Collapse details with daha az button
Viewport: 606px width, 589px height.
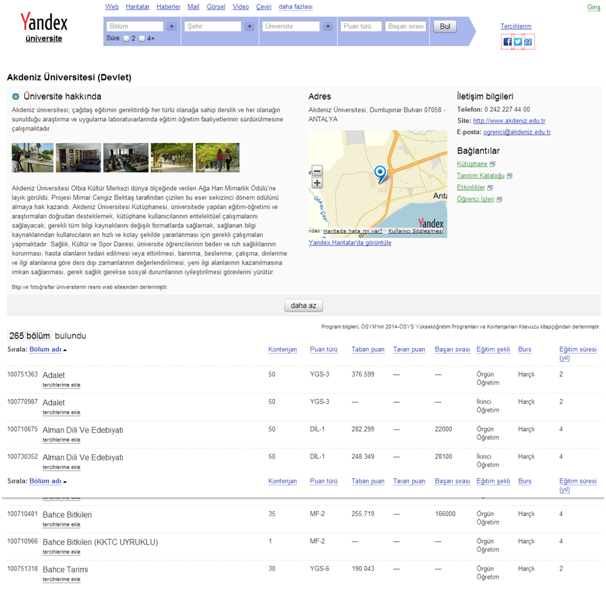click(304, 306)
